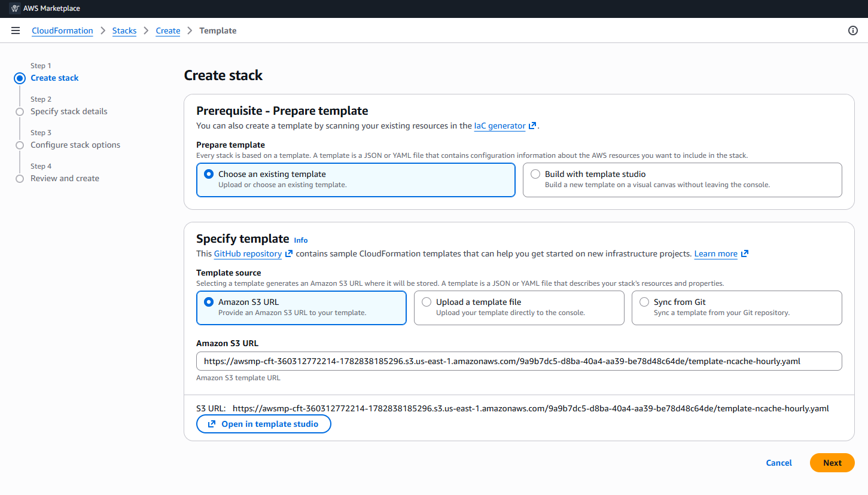Select Upload a template file option

(x=519, y=307)
